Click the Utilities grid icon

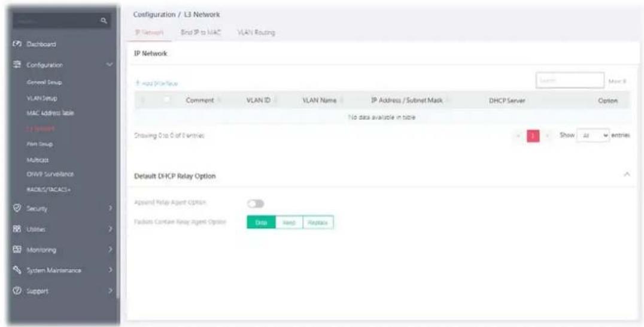[x=17, y=229]
